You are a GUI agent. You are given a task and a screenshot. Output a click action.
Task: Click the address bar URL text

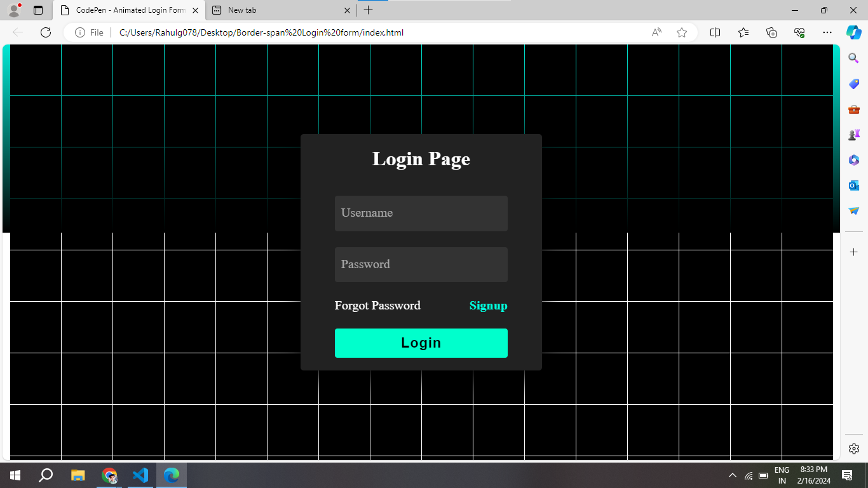point(261,32)
